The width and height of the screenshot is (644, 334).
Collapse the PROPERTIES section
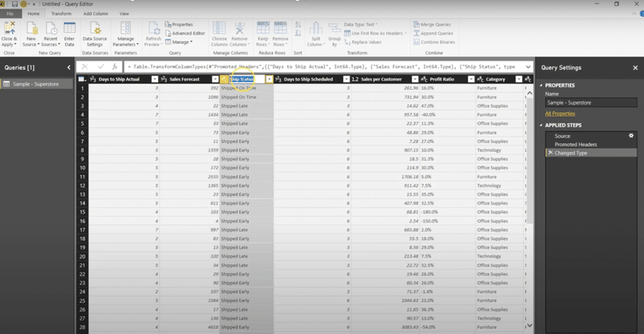(x=541, y=86)
